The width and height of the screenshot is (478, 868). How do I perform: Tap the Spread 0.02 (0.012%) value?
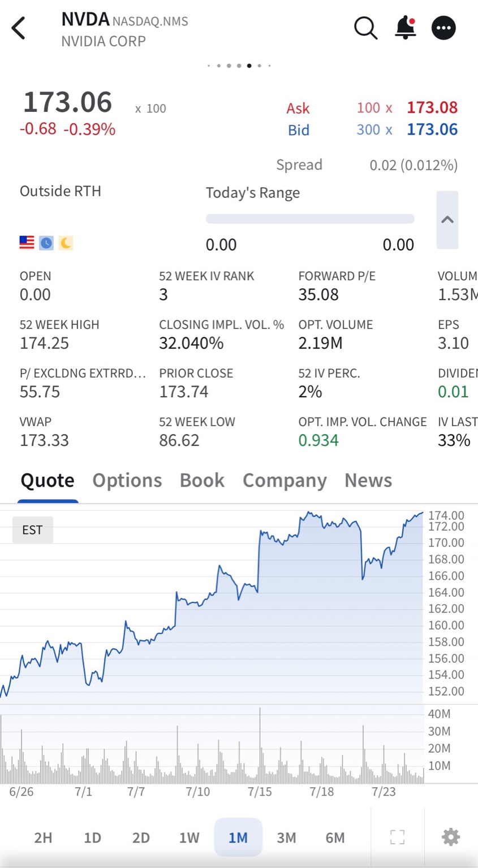(414, 165)
